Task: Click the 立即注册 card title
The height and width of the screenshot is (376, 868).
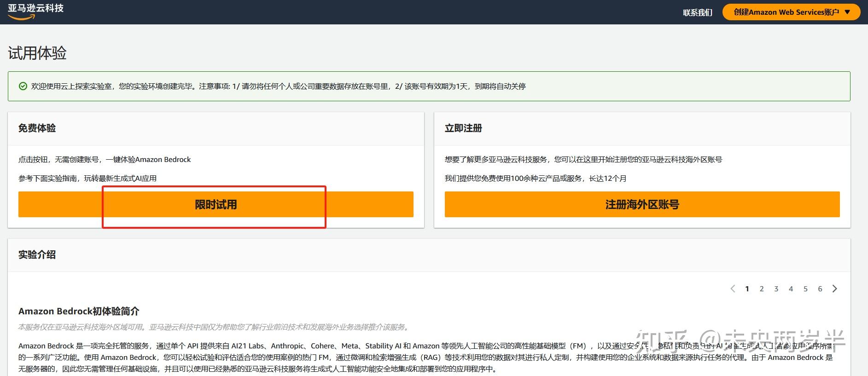Action: click(x=463, y=128)
